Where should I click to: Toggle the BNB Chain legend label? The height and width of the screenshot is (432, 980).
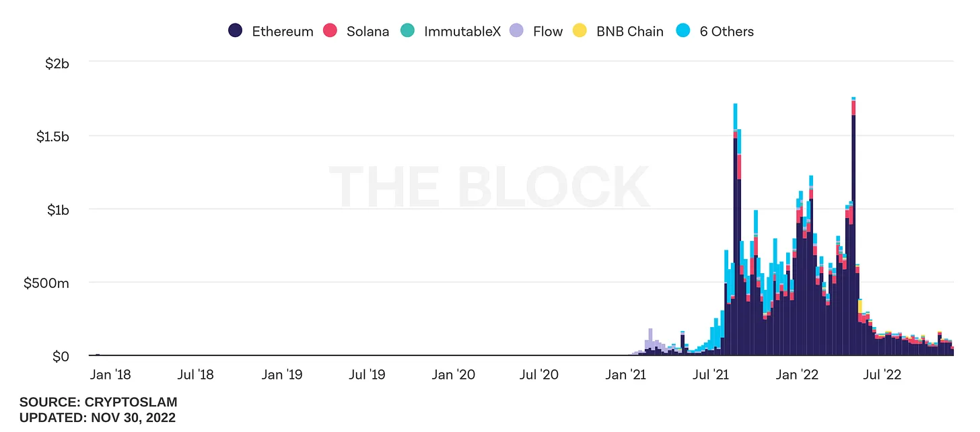[x=630, y=31]
